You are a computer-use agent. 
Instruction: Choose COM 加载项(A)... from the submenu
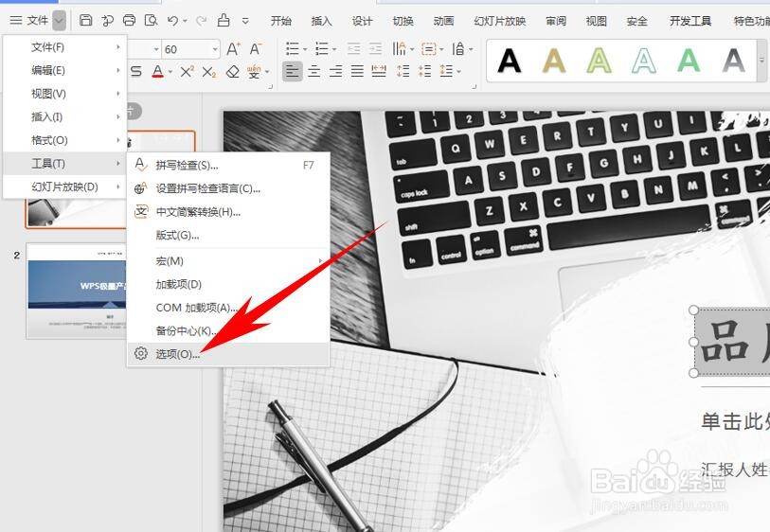[228, 308]
